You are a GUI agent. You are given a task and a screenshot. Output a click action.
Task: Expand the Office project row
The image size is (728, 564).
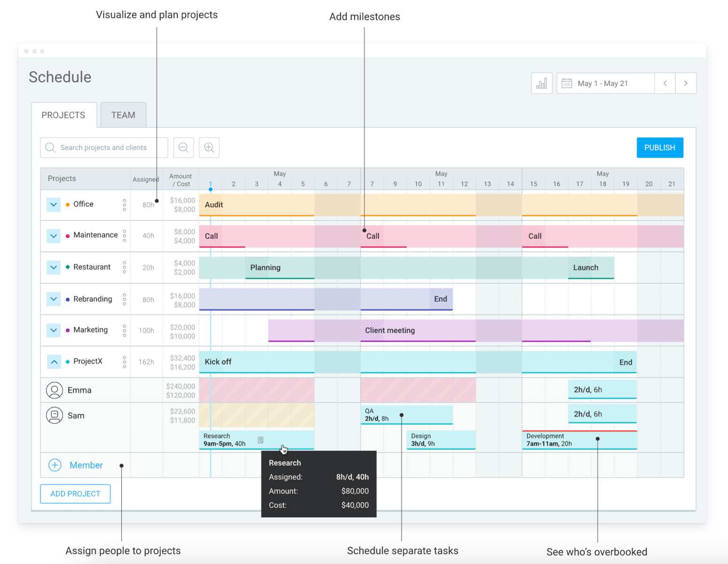point(54,204)
